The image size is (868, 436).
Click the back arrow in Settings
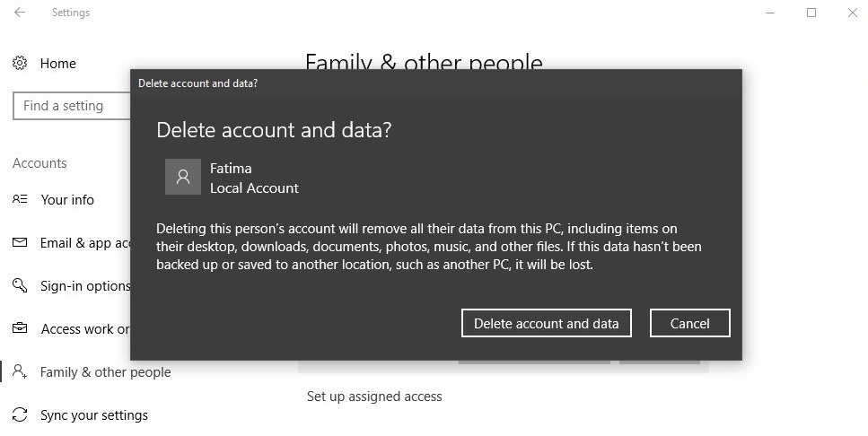coord(20,13)
